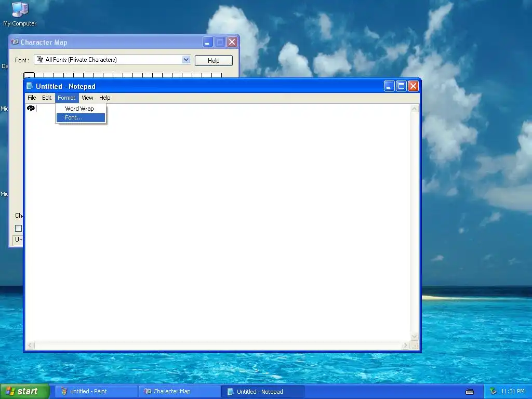Open the View menu in Notepad
This screenshot has width=532, height=399.
(x=87, y=98)
